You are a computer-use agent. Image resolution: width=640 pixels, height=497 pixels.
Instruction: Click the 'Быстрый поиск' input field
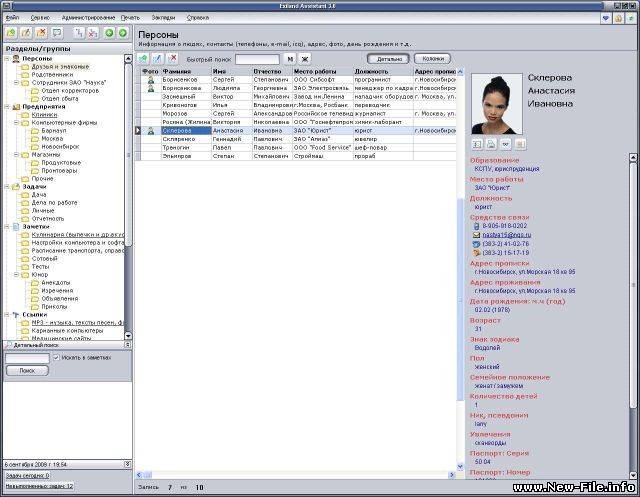tap(257, 59)
